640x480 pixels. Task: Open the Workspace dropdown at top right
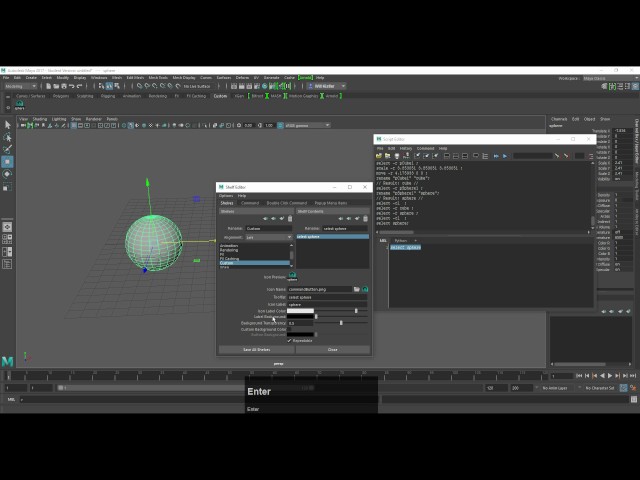pyautogui.click(x=611, y=78)
